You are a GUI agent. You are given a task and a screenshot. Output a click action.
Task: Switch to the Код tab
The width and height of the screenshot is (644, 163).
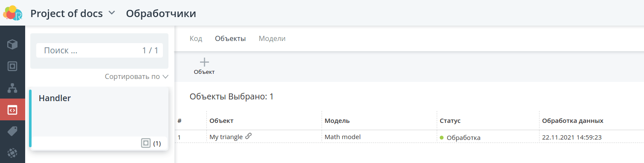point(196,38)
